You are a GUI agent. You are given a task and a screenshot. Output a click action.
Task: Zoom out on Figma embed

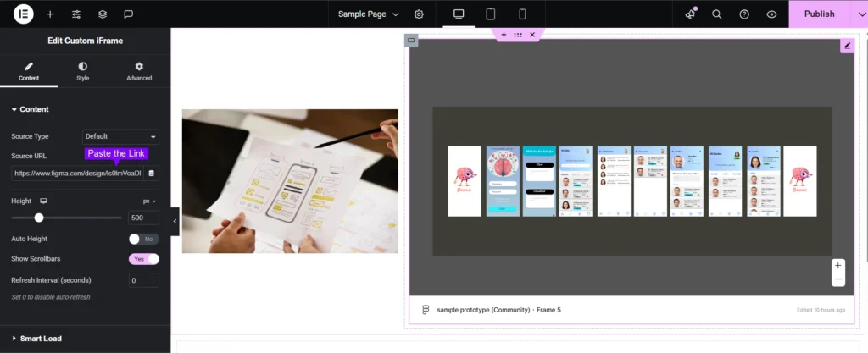838,279
